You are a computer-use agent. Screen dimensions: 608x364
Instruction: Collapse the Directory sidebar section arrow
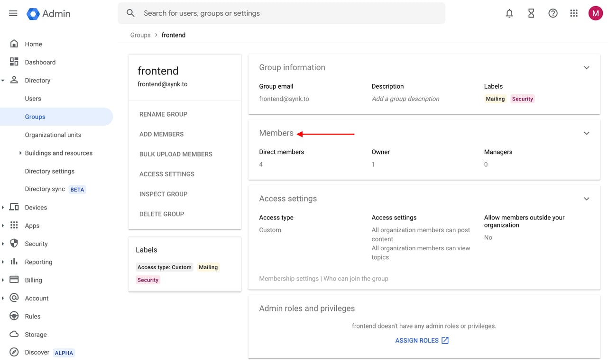click(3, 81)
